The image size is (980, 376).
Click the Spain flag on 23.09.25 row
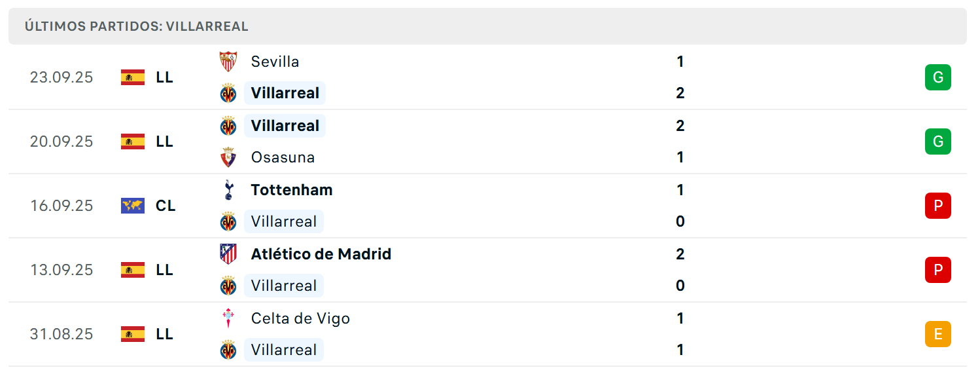tap(133, 77)
